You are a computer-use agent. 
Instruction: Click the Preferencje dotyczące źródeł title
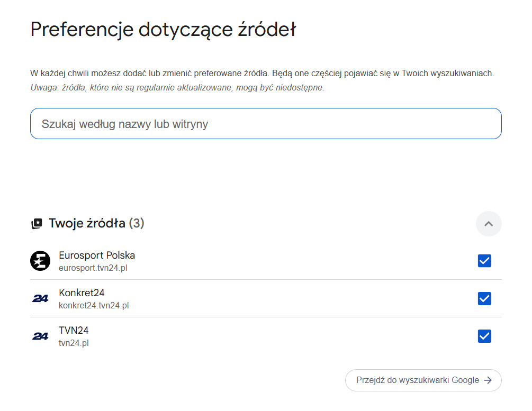tap(163, 30)
